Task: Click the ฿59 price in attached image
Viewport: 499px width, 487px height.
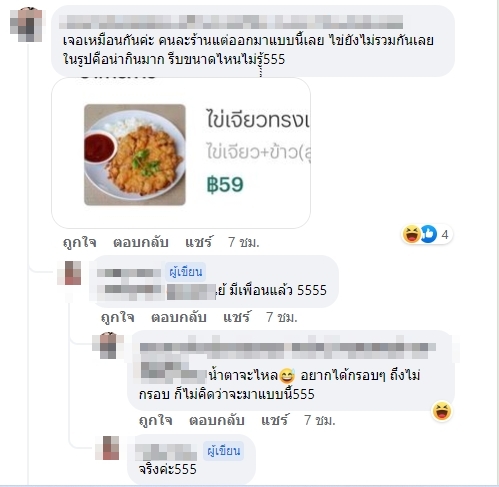Action: coord(225,184)
